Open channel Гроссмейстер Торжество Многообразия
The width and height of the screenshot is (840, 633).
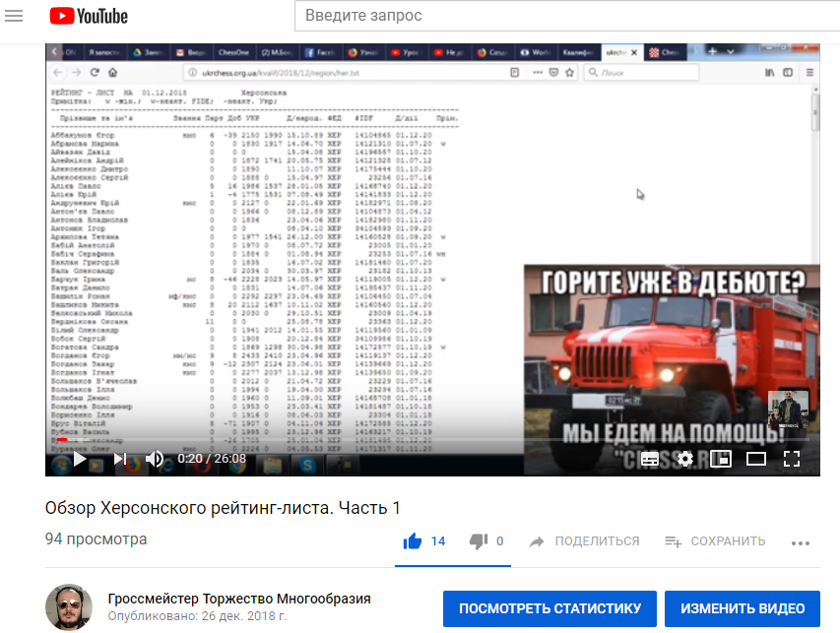coord(239,599)
